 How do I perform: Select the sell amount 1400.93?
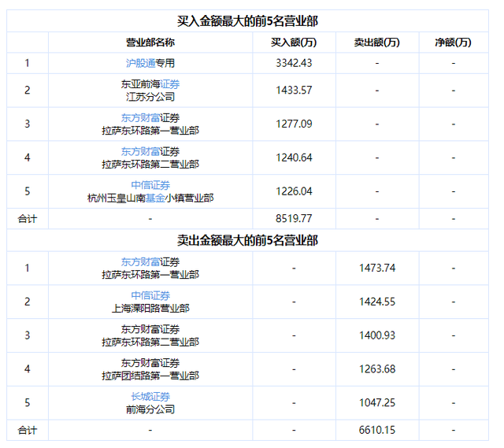click(377, 335)
